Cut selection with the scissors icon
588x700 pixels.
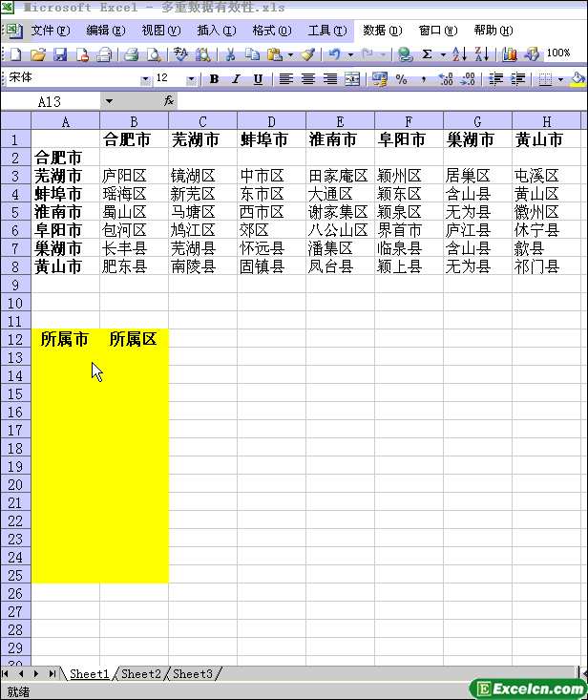(x=230, y=54)
